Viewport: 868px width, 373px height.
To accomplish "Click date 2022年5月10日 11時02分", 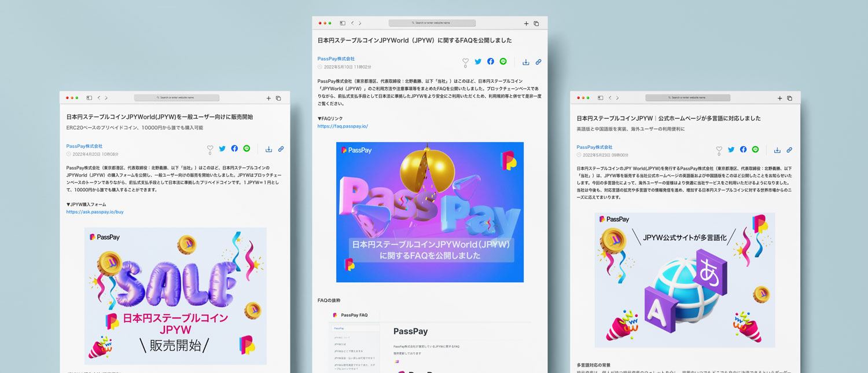I will 347,67.
